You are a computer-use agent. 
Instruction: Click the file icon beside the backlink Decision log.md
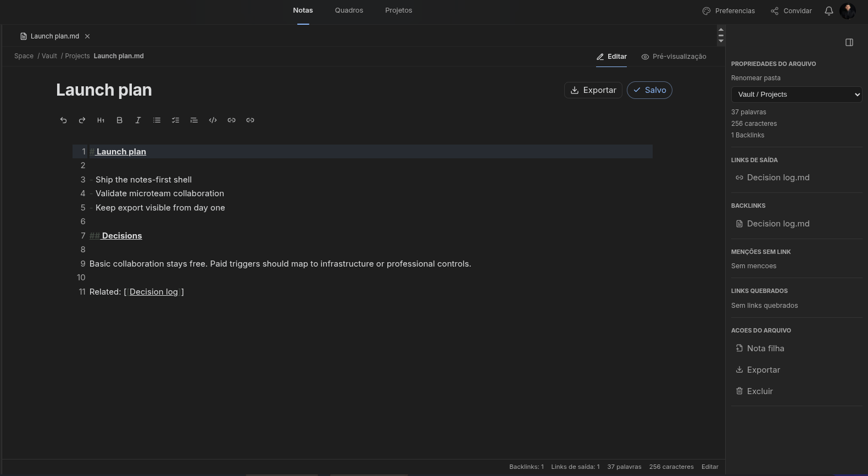739,224
